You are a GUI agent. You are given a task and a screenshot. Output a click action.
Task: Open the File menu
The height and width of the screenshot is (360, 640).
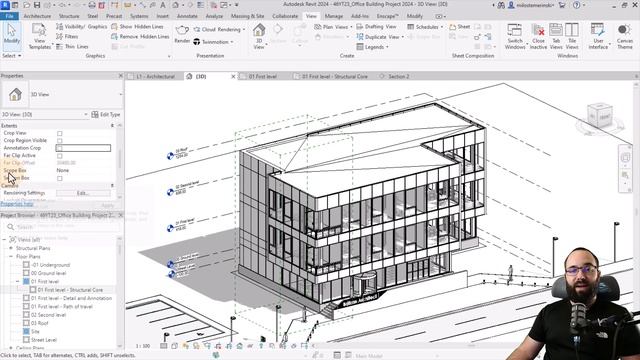coord(9,16)
